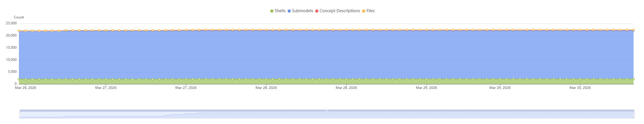Click the blue Submodels legend swatch
Viewport: 644px width, 124px height.
tap(289, 11)
